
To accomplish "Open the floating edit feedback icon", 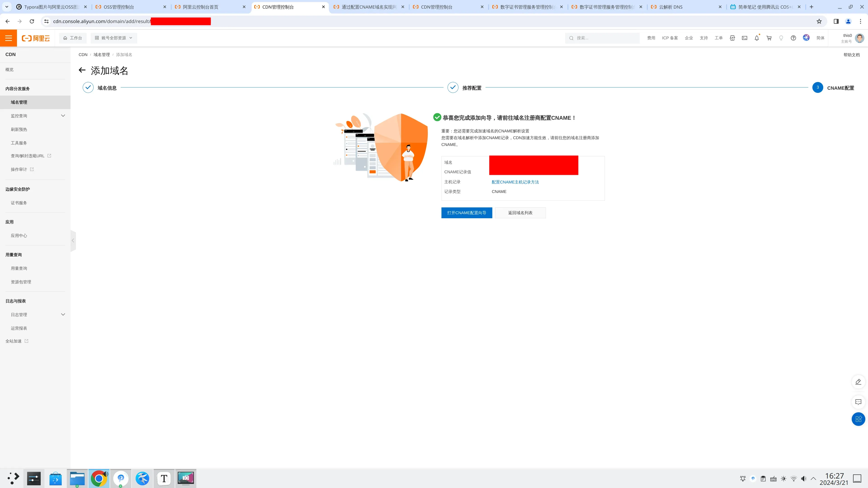I will tap(858, 382).
